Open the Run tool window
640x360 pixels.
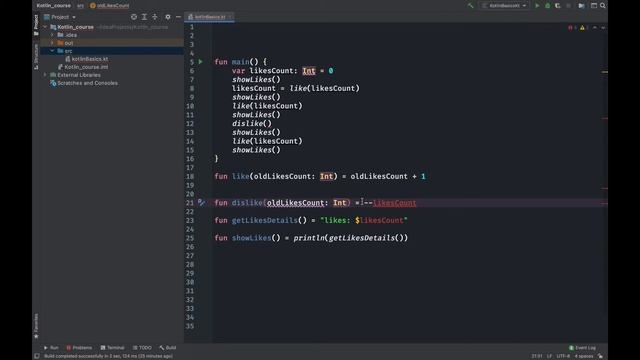click(51, 348)
